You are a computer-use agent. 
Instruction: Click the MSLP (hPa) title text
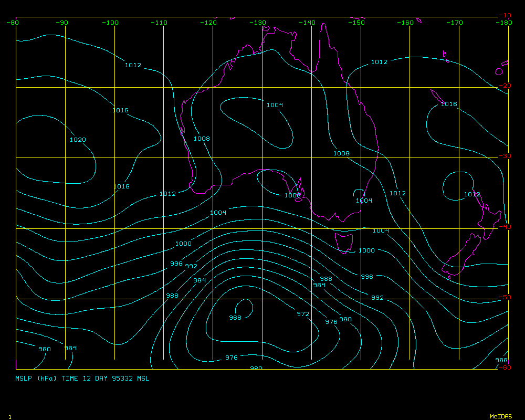coord(37,378)
